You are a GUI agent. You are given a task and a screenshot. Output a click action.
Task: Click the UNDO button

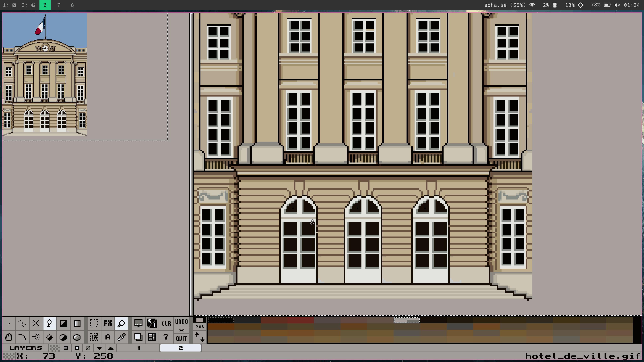click(181, 322)
